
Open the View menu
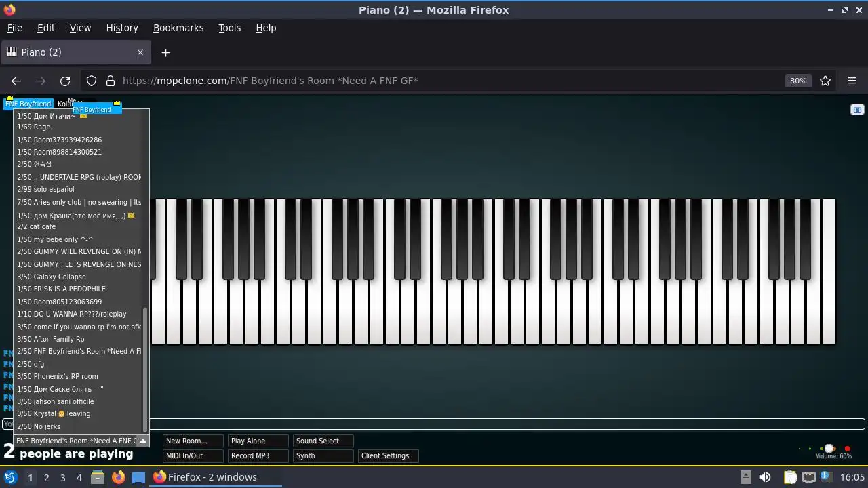coord(80,28)
